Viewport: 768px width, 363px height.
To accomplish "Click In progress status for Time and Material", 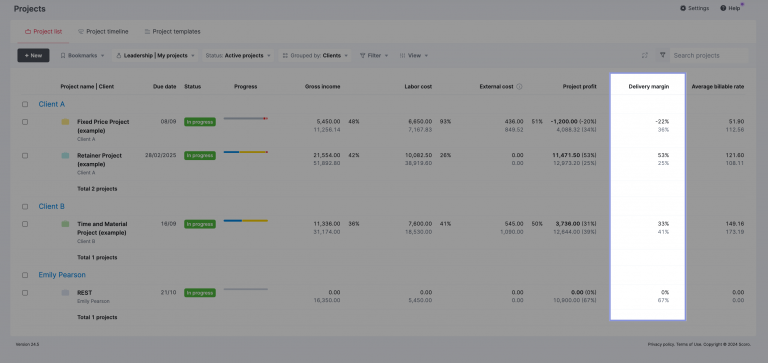I will tap(200, 224).
